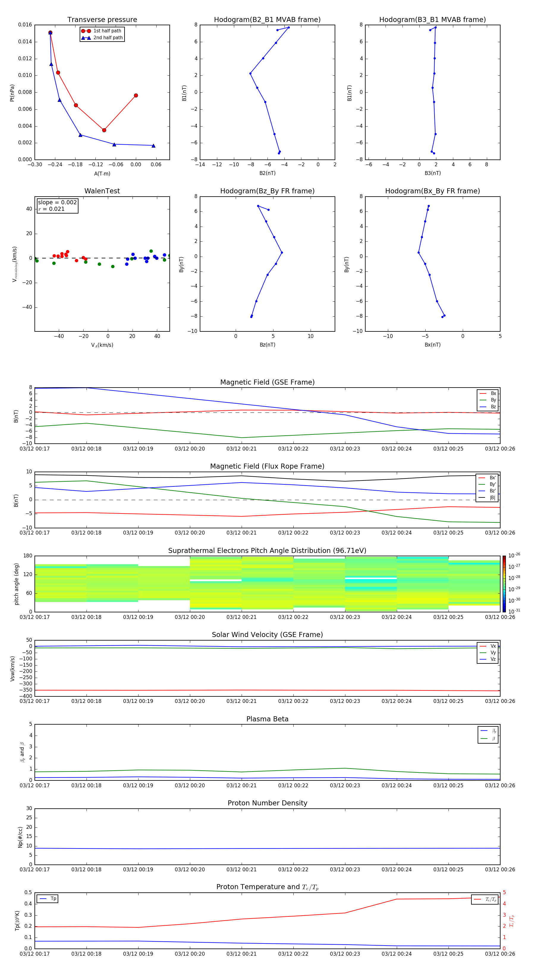The width and height of the screenshot is (535, 980).
Task: Click the 'B2(nT)' x-axis label
Action: pyautogui.click(x=267, y=173)
